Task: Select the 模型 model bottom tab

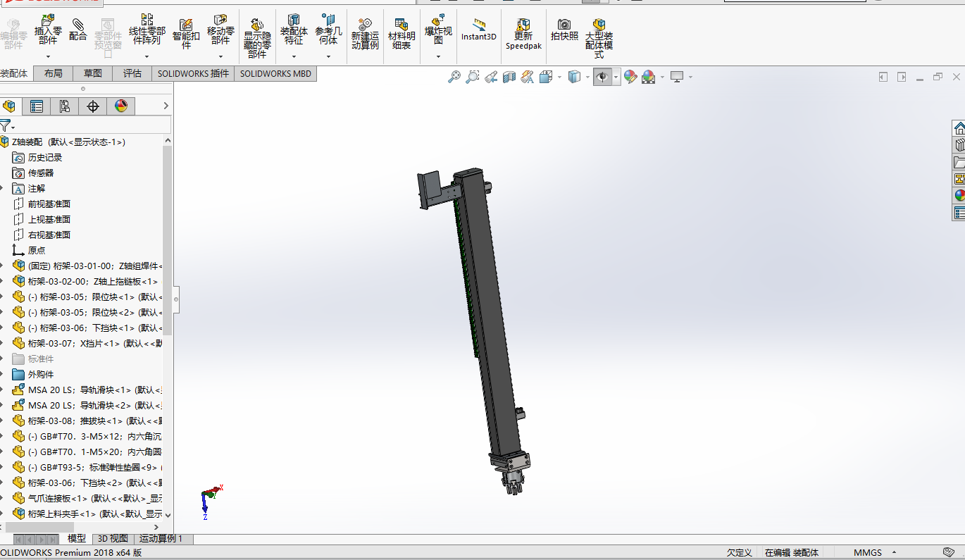Action: 76,539
